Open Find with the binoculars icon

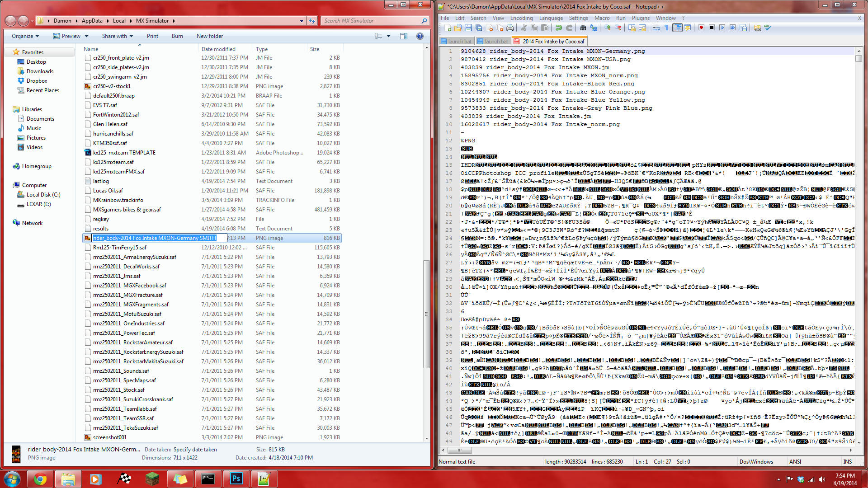pos(583,28)
